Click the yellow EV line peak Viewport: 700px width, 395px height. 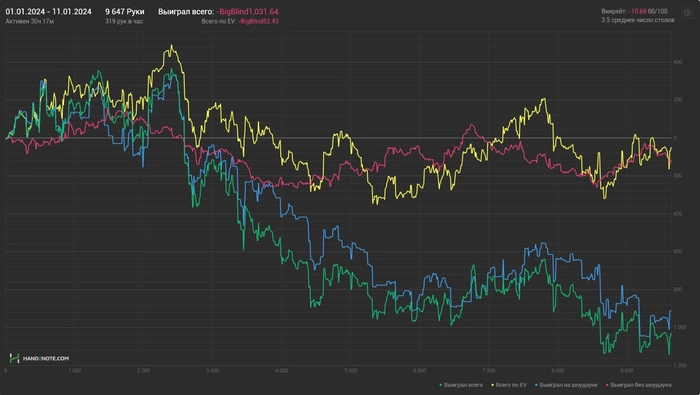click(x=171, y=46)
